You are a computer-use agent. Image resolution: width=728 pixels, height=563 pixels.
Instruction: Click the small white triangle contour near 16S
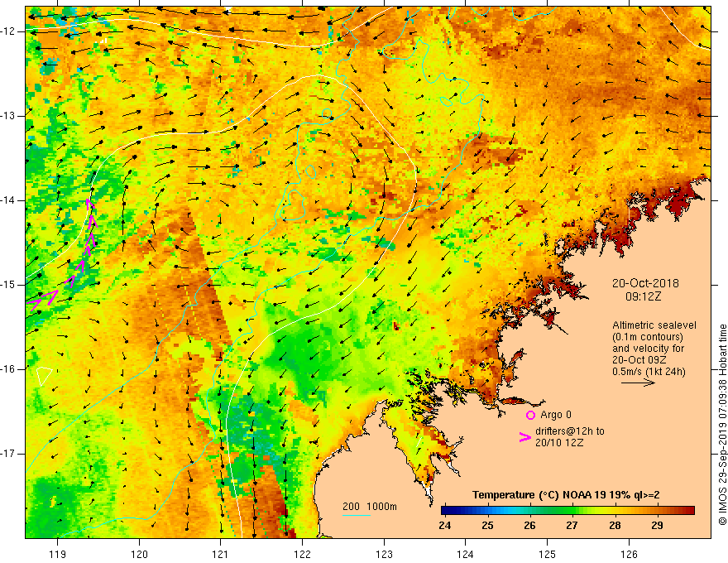coord(44,375)
